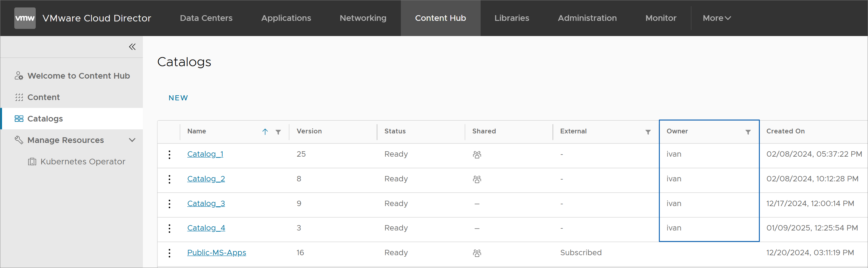
Task: Open actions menu for Catalog_2 row
Action: tap(169, 179)
